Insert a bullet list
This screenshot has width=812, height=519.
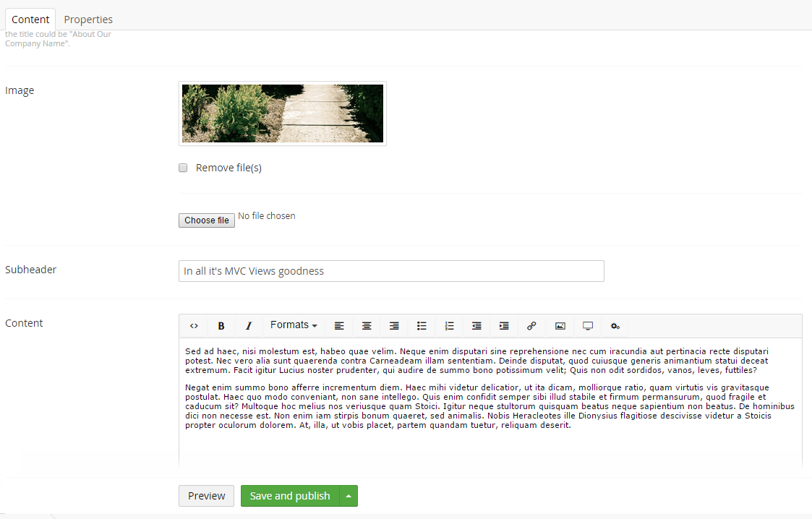pos(422,326)
